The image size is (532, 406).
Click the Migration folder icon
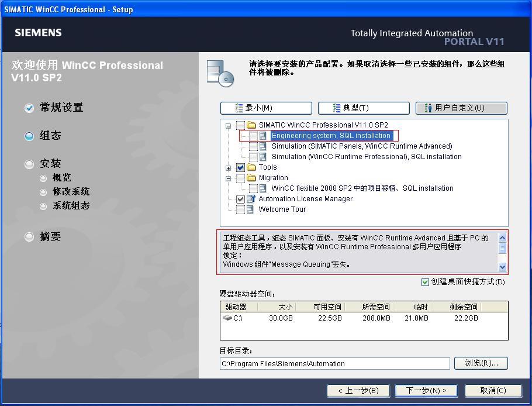pyautogui.click(x=251, y=177)
